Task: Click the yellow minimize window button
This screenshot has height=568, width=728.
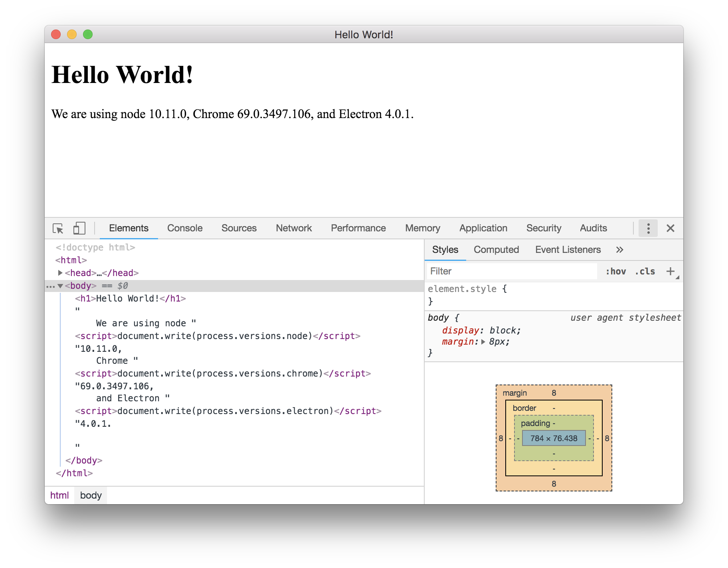Action: pyautogui.click(x=72, y=34)
